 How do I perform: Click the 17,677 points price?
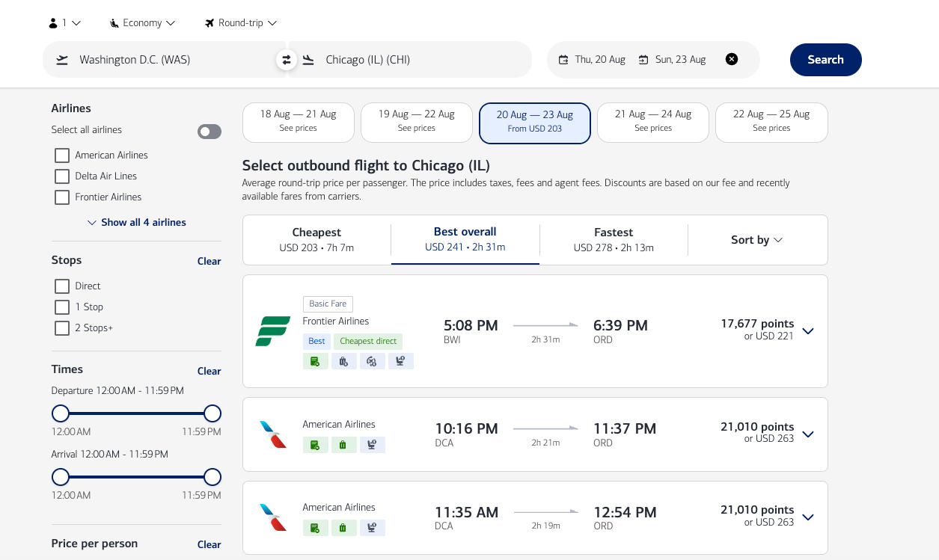757,324
